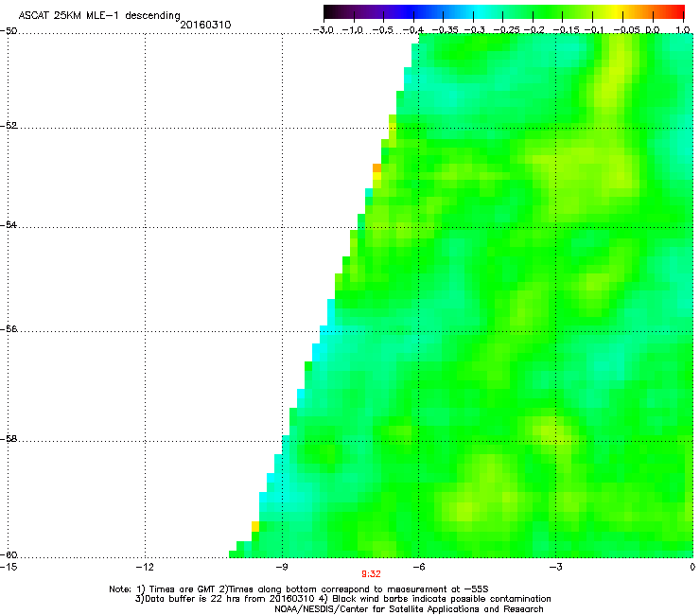The image size is (700, 615).
Task: Click the latitude label -50
Action: click(x=9, y=31)
